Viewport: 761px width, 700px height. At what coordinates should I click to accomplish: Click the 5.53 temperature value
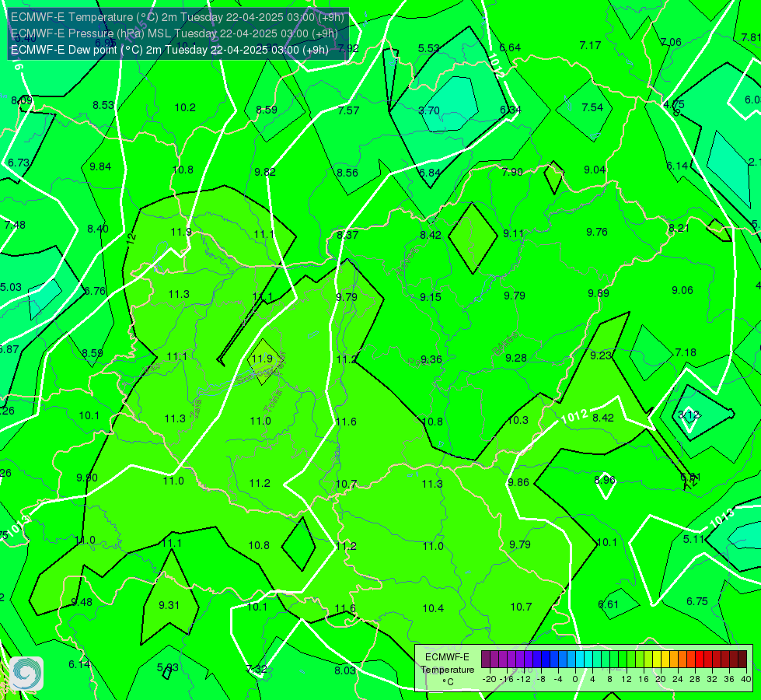(428, 48)
